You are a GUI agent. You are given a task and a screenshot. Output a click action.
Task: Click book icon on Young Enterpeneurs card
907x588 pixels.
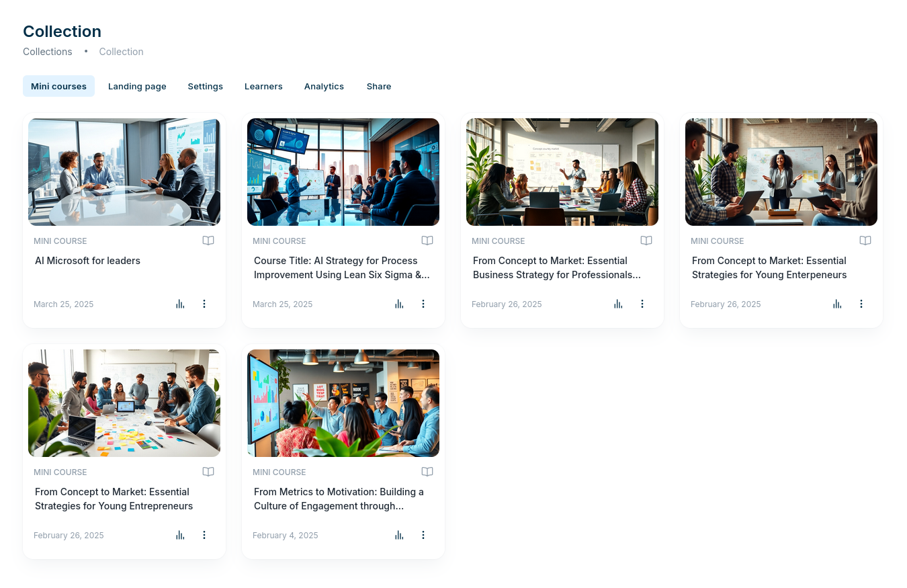coord(865,241)
